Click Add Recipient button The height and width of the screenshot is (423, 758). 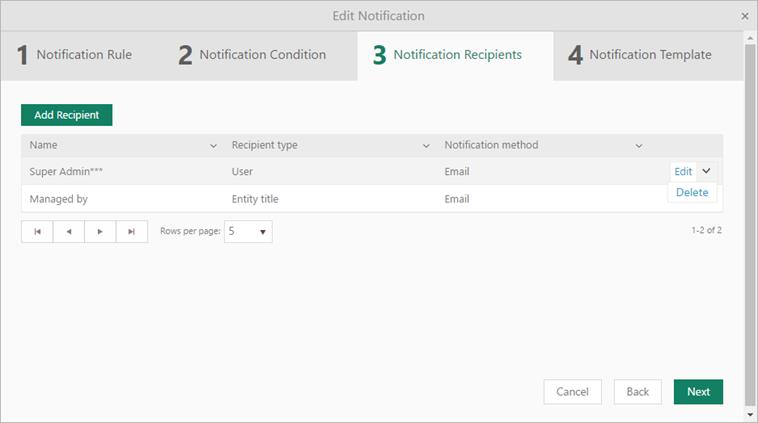67,115
